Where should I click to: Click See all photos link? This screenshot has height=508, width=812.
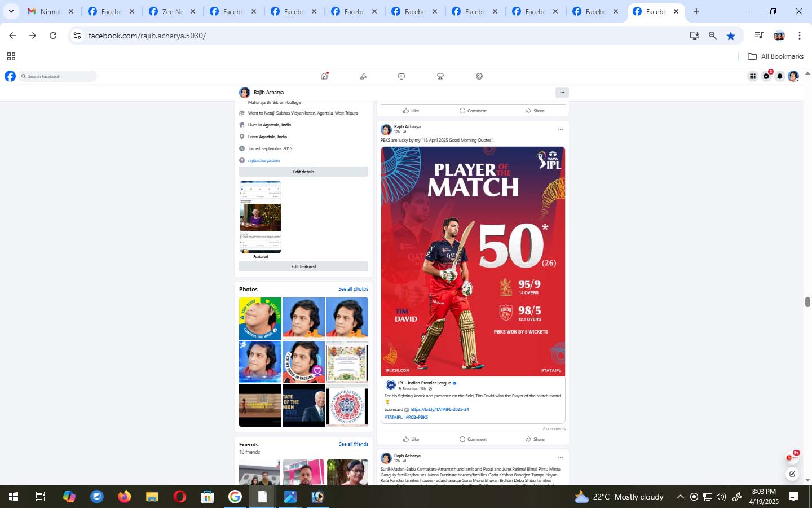[x=353, y=289]
